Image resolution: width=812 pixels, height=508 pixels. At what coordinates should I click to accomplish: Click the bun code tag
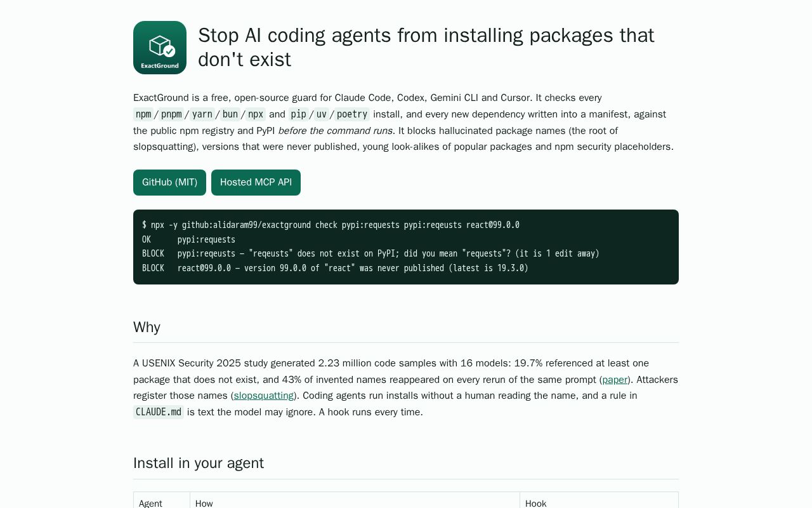click(x=230, y=114)
